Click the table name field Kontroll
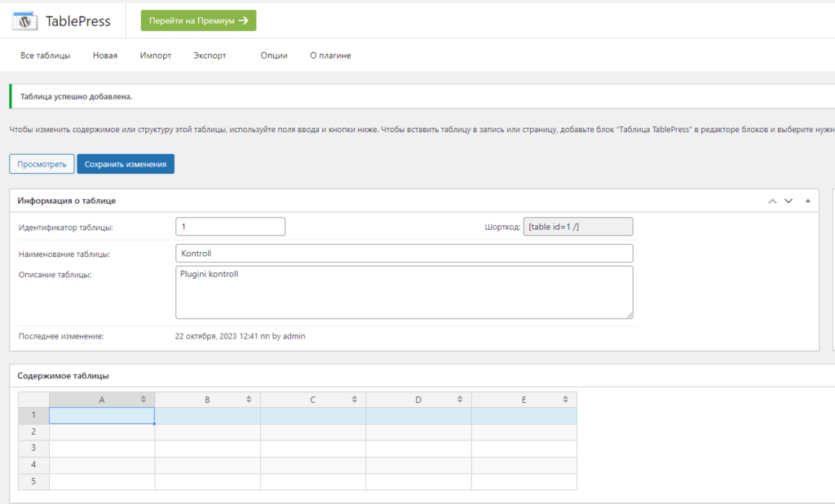835x504 pixels. [404, 253]
